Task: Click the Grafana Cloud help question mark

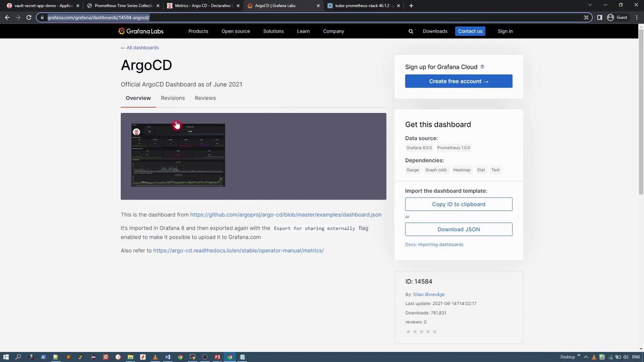Action: pos(482,67)
